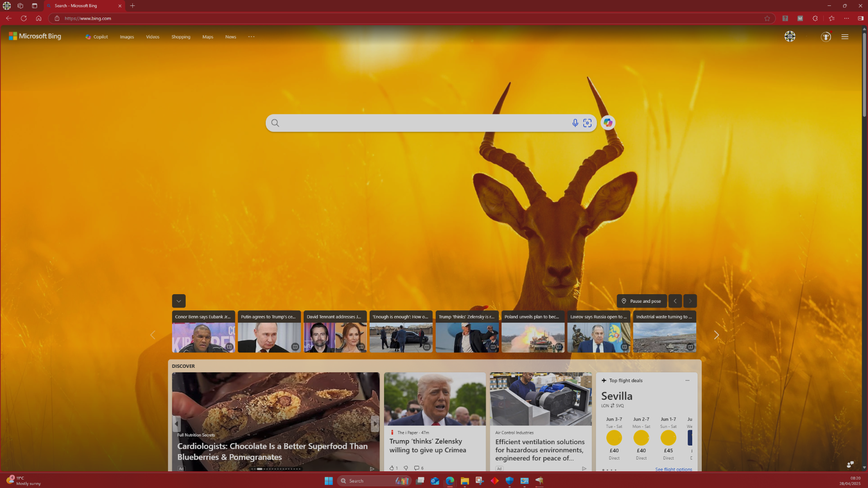The width and height of the screenshot is (868, 488).
Task: Open comments on Trump Zelensky article
Action: [419, 468]
